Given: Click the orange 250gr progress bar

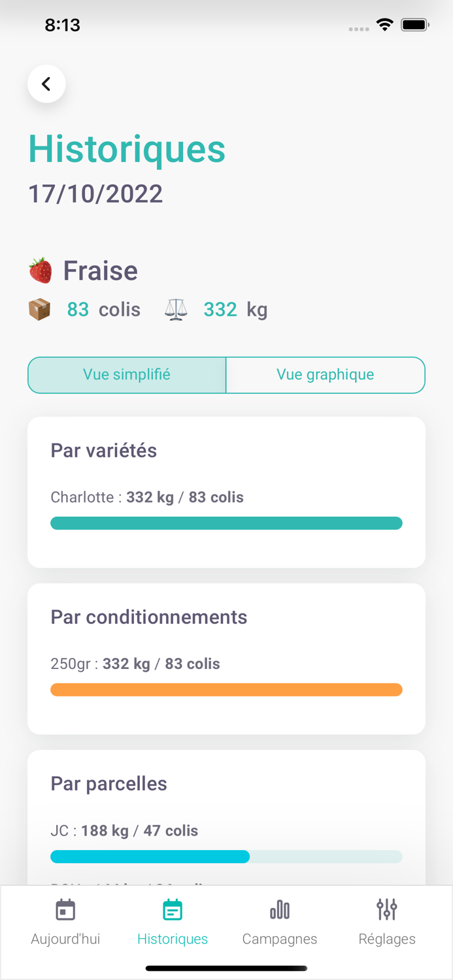Looking at the screenshot, I should (x=226, y=689).
